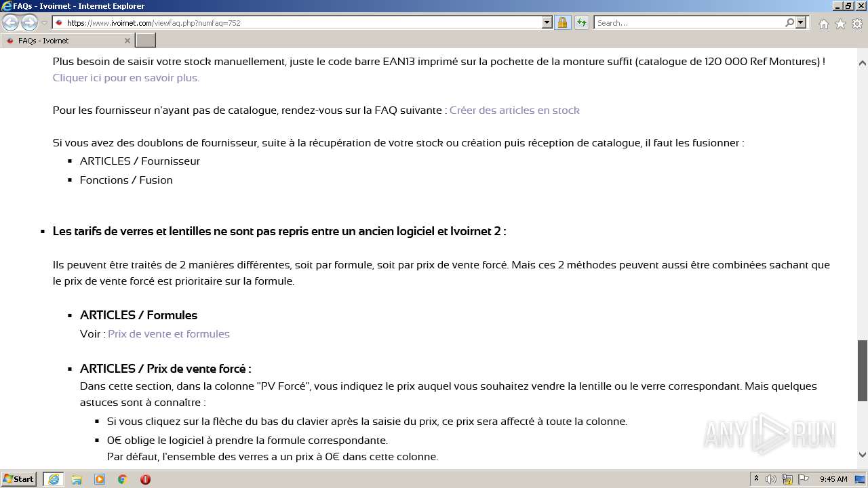Open the Tools gear icon

click(x=857, y=24)
